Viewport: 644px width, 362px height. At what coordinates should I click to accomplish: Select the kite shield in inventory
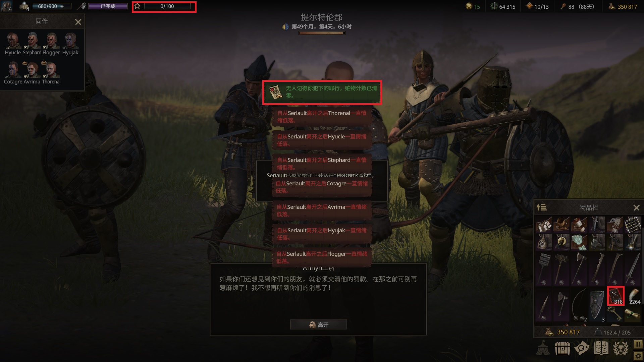(597, 304)
